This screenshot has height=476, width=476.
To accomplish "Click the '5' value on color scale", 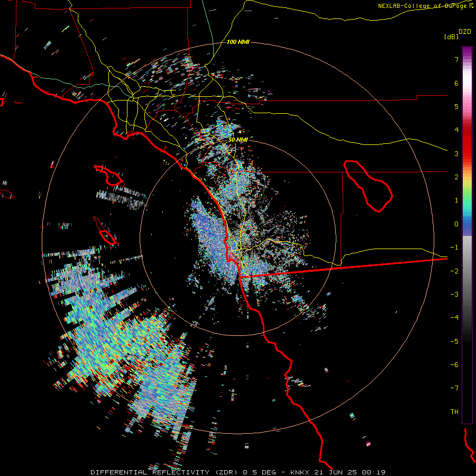I will [456, 106].
